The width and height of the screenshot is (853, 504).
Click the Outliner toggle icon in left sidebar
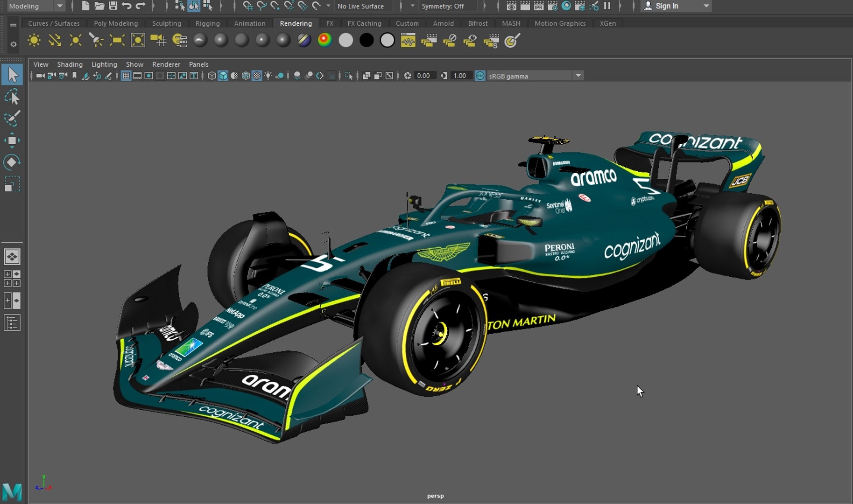[12, 322]
